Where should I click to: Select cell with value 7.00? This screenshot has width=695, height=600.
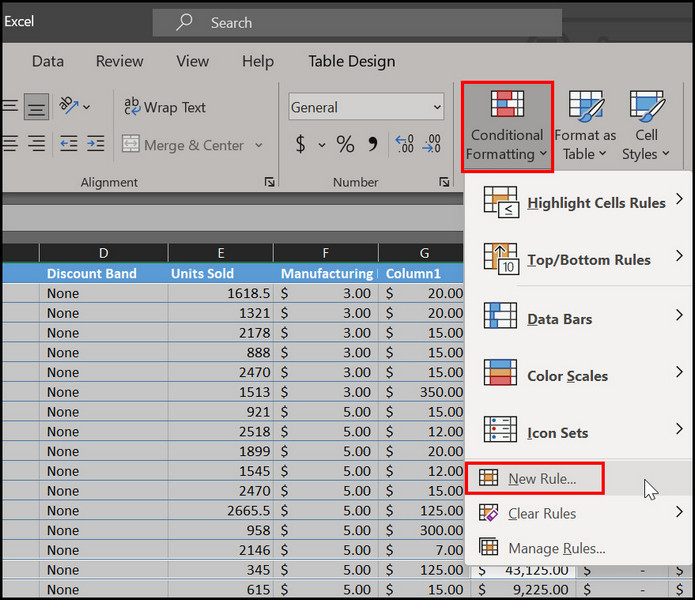point(422,550)
